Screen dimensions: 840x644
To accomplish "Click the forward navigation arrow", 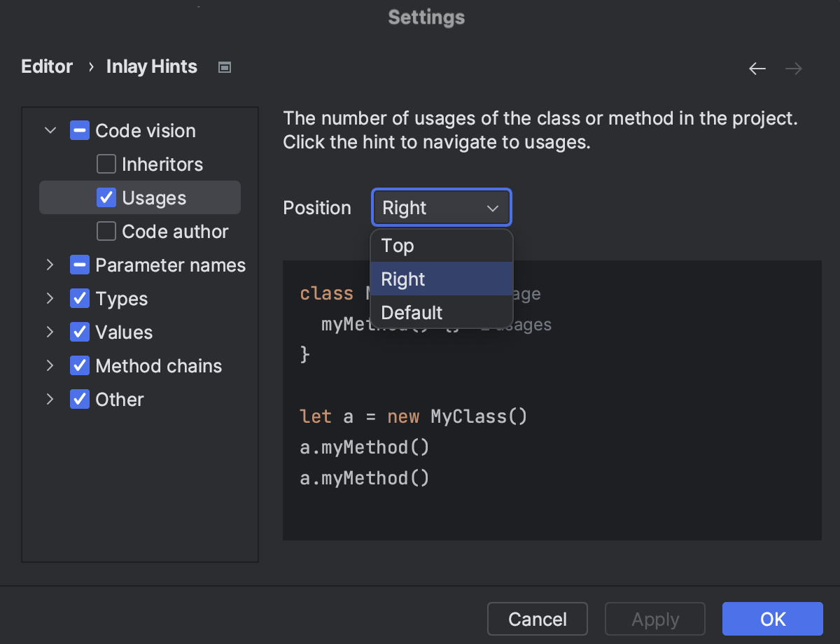I will point(793,68).
